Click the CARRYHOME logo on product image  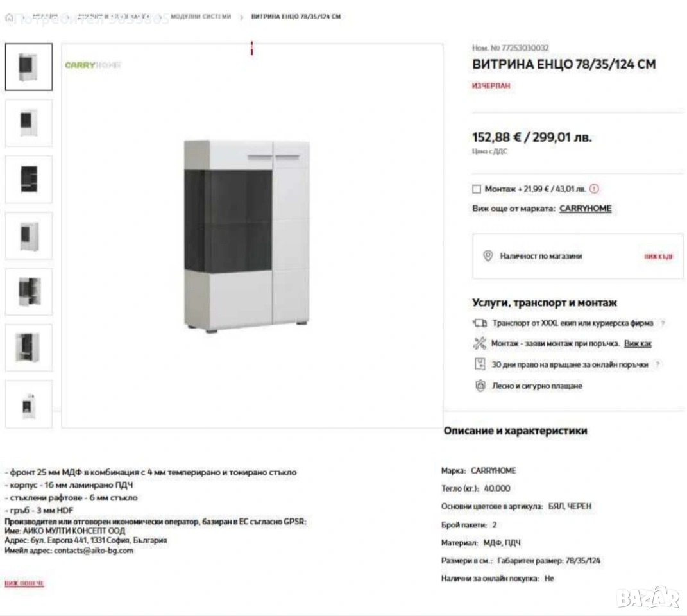click(x=92, y=65)
